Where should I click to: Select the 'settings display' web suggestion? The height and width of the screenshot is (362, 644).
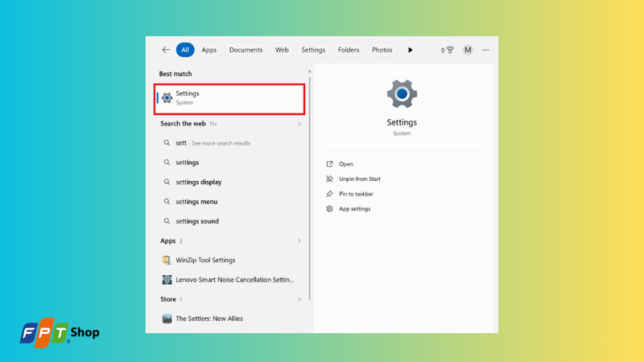[x=230, y=182]
